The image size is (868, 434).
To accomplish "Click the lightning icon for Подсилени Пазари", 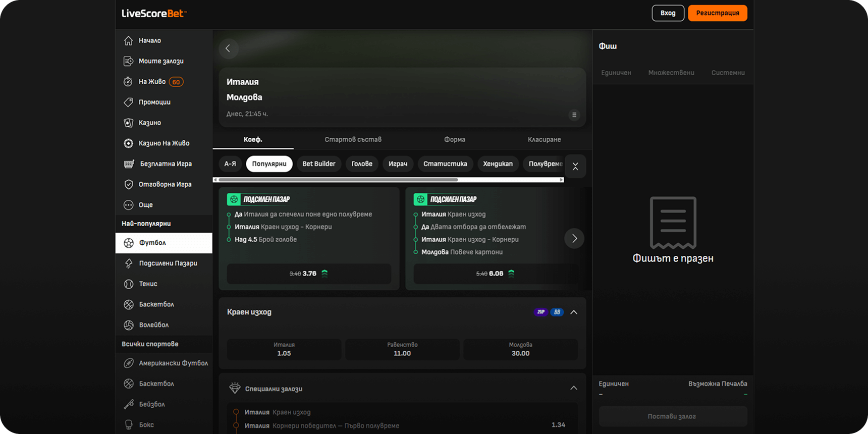I will click(x=129, y=263).
